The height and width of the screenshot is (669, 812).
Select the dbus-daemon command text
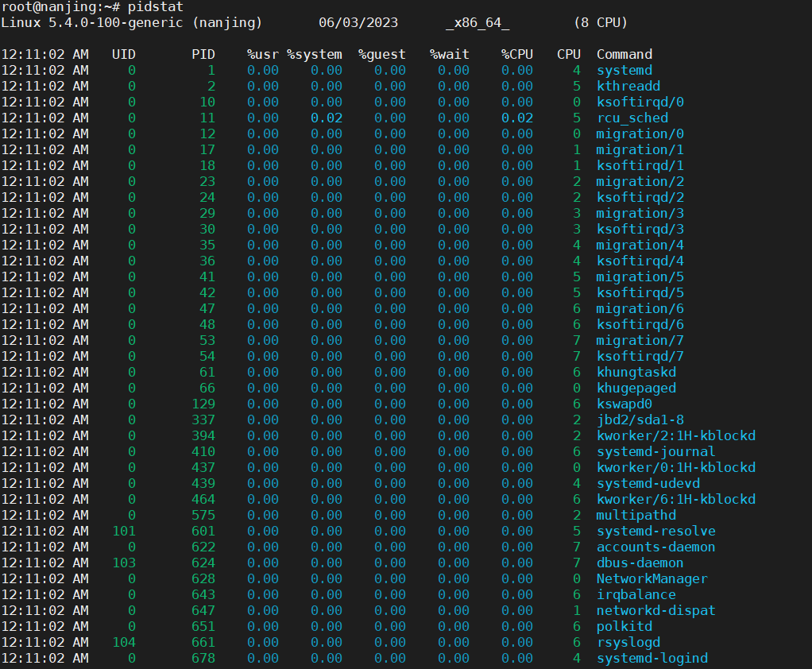click(640, 563)
